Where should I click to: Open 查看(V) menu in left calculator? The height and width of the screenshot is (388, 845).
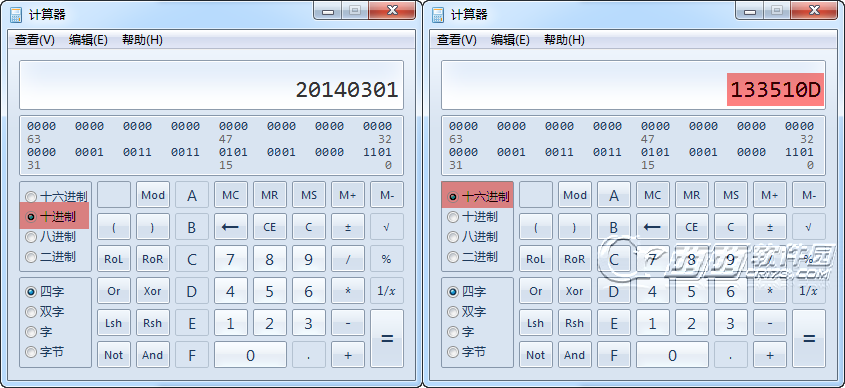tap(35, 40)
